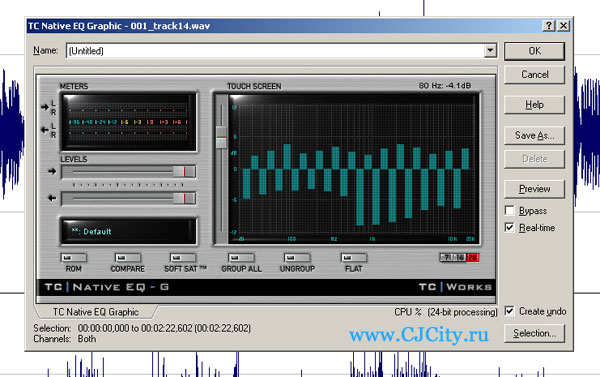Viewport: 600px width, 377px height.
Task: Select the 28-band mode button
Action: pyautogui.click(x=473, y=258)
